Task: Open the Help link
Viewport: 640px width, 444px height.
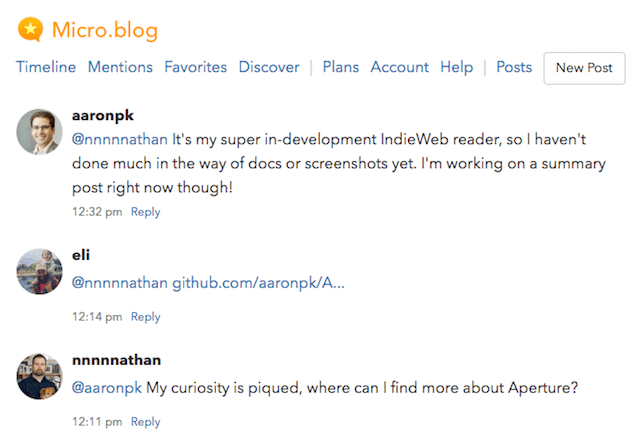Action: click(x=457, y=67)
